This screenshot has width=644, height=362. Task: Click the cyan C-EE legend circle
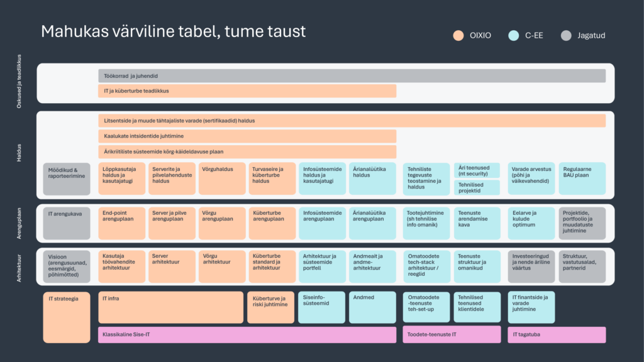click(x=514, y=36)
